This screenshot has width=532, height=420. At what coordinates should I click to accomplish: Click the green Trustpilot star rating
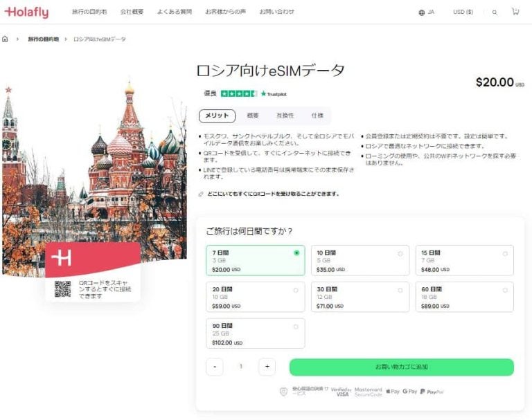point(238,93)
